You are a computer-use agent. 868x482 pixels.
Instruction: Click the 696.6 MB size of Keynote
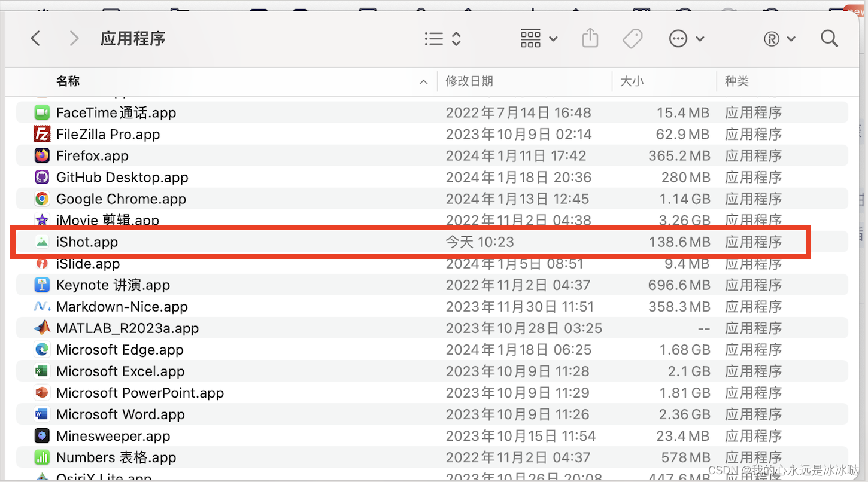[679, 285]
